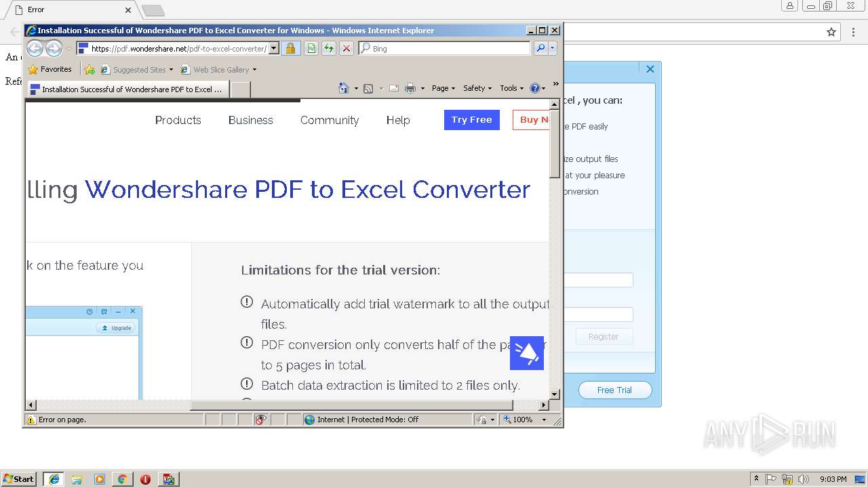The height and width of the screenshot is (488, 868).
Task: Click the Read Mail icon
Action: pos(393,88)
